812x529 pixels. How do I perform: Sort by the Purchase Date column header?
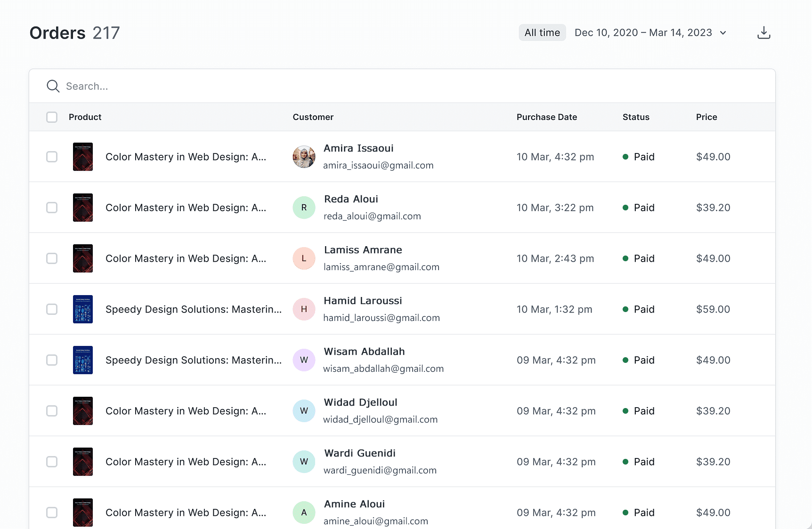[546, 117]
